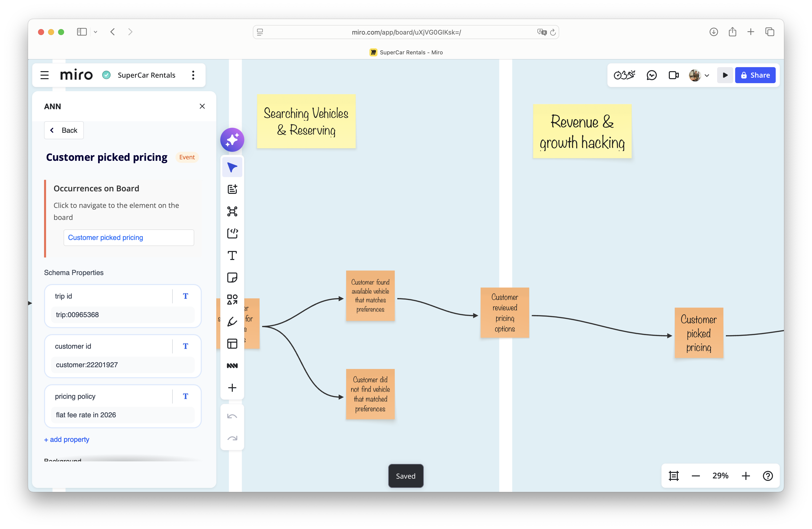Select the Customer picked pricing sticky note

tap(699, 333)
